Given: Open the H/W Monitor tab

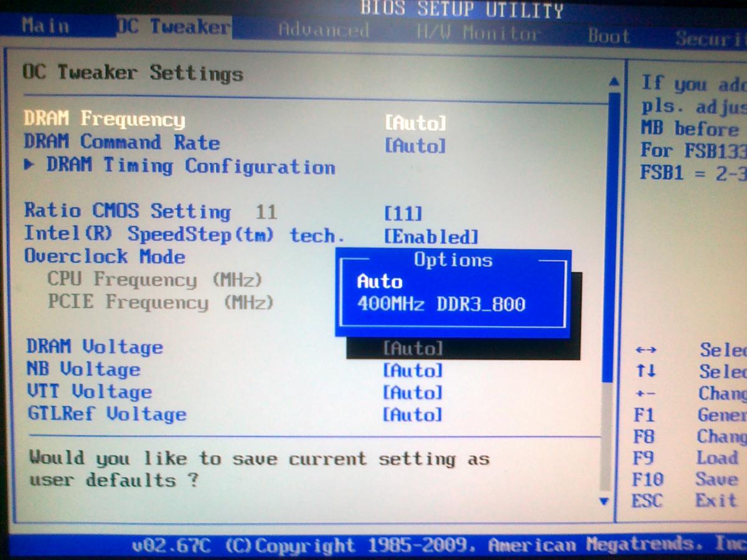Looking at the screenshot, I should tap(478, 33).
